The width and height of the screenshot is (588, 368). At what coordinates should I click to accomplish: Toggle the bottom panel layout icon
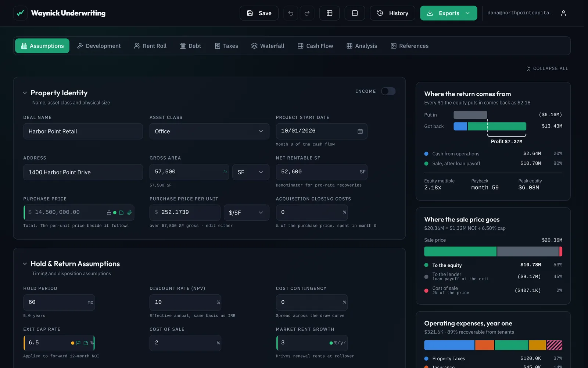[355, 13]
